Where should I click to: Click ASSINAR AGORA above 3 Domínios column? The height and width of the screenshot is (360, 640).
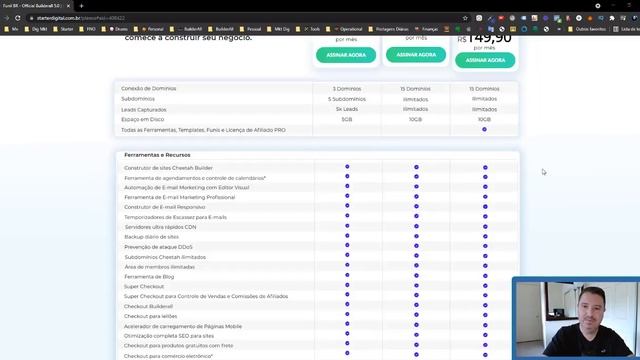click(346, 55)
